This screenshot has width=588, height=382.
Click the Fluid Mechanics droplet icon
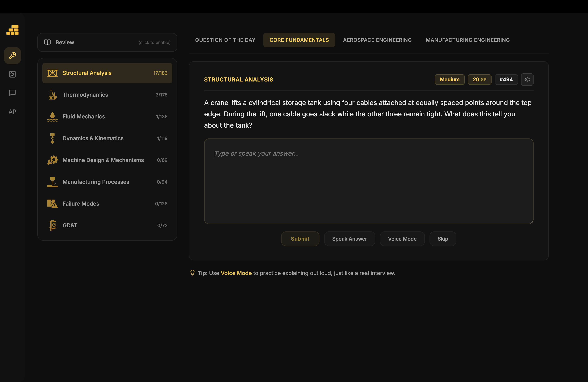[52, 117]
